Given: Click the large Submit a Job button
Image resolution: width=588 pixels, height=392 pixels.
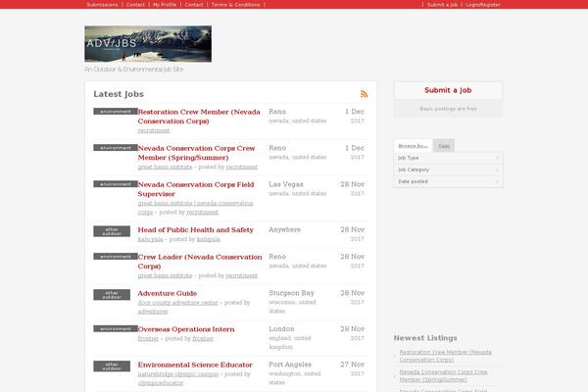Looking at the screenshot, I should click(x=448, y=90).
